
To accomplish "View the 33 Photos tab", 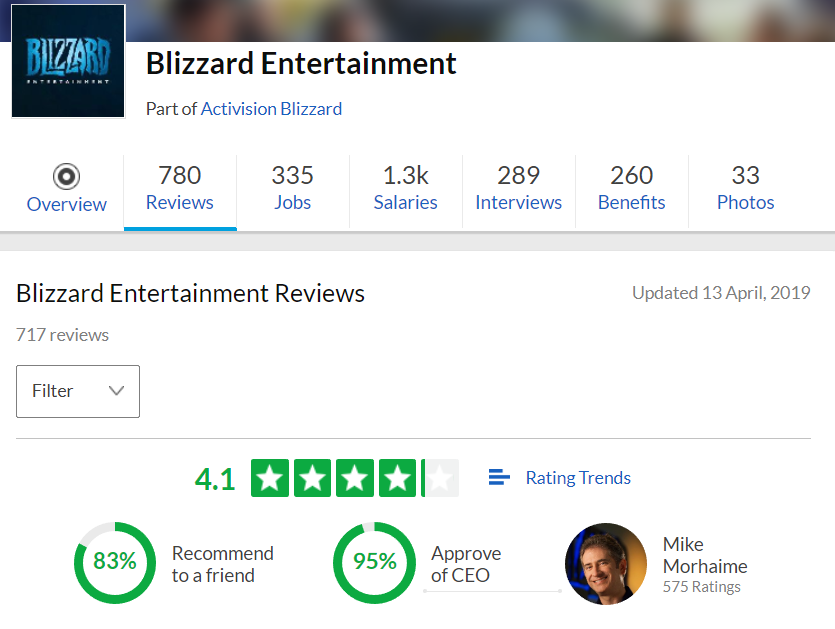I will (x=746, y=190).
